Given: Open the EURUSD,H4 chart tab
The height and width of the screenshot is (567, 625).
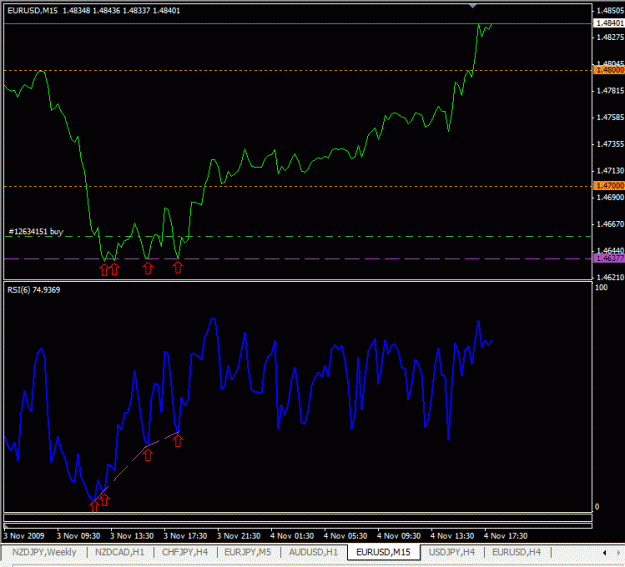Looking at the screenshot, I should [517, 552].
